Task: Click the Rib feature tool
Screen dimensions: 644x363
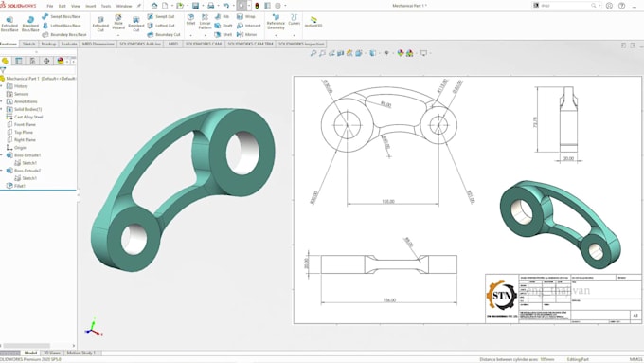Action: pyautogui.click(x=222, y=16)
